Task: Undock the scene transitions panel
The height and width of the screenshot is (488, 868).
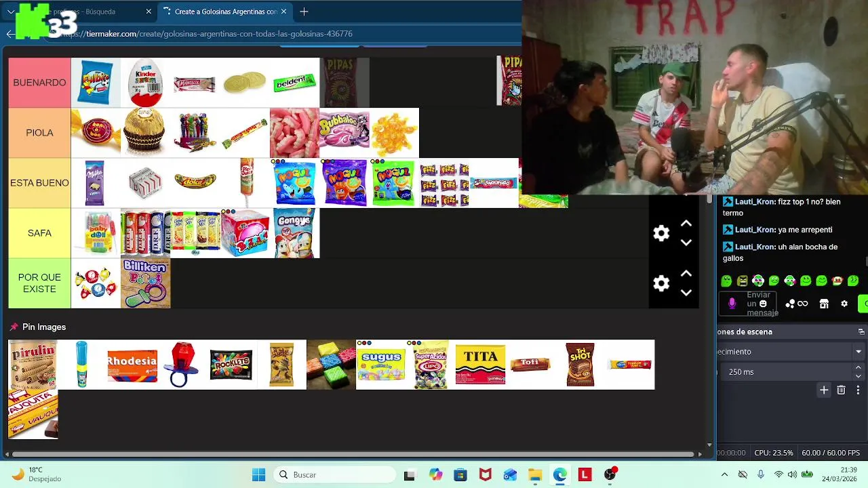Action: (x=861, y=331)
